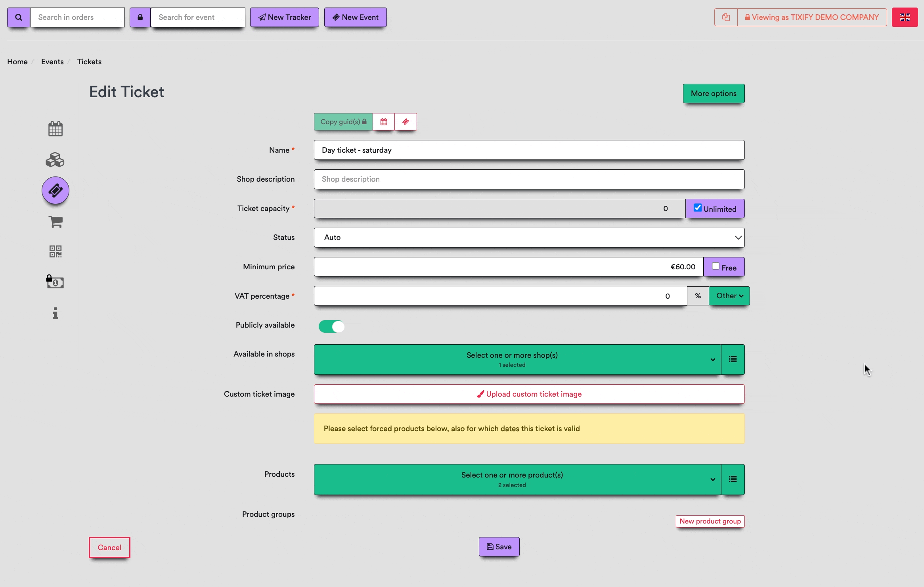Go to Tickets breadcrumb
Image resolution: width=924 pixels, height=587 pixels.
[89, 61]
